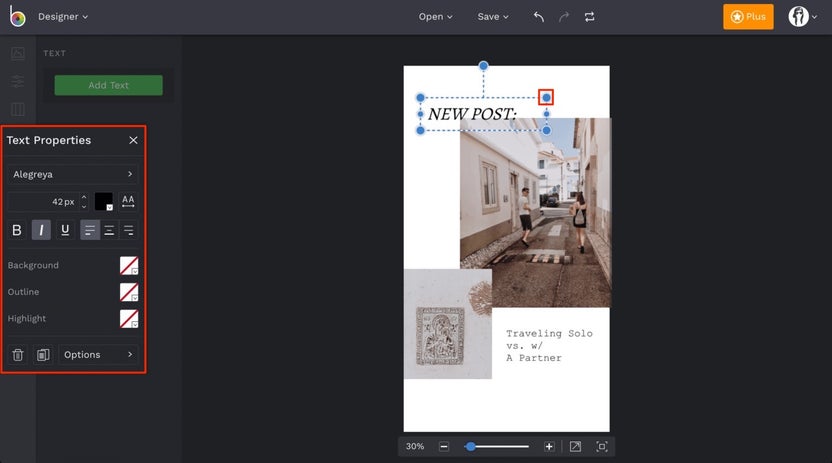Click the Add Text button

[x=108, y=85]
